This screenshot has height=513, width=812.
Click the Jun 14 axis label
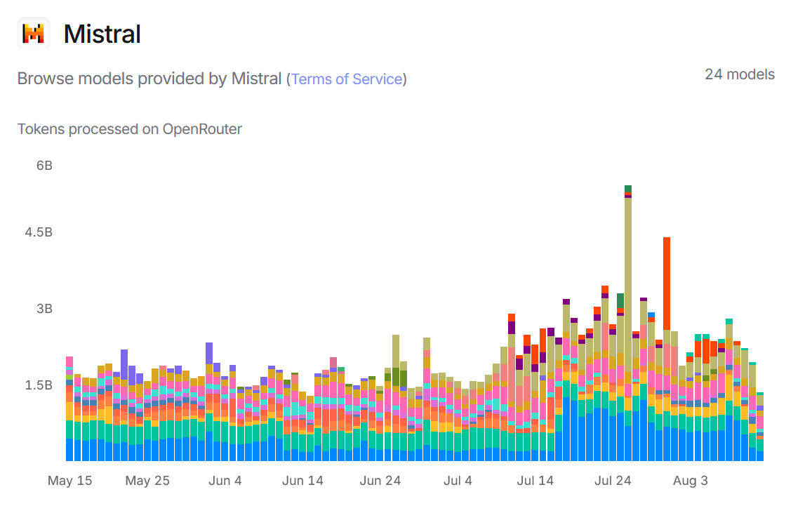click(x=302, y=481)
